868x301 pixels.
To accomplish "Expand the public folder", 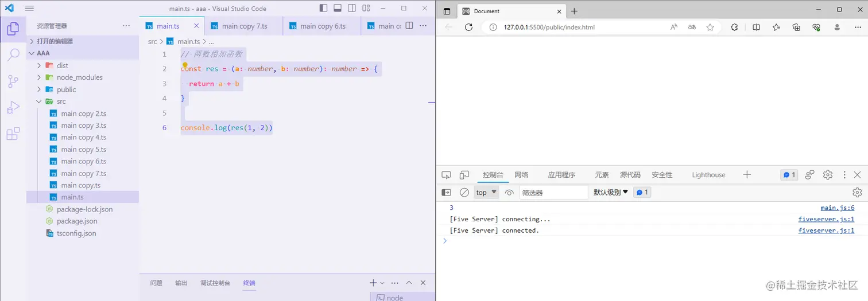I will pos(83,89).
